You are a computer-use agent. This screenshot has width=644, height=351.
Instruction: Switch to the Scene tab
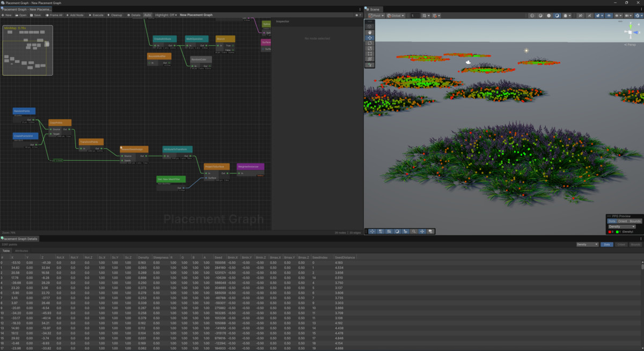374,9
